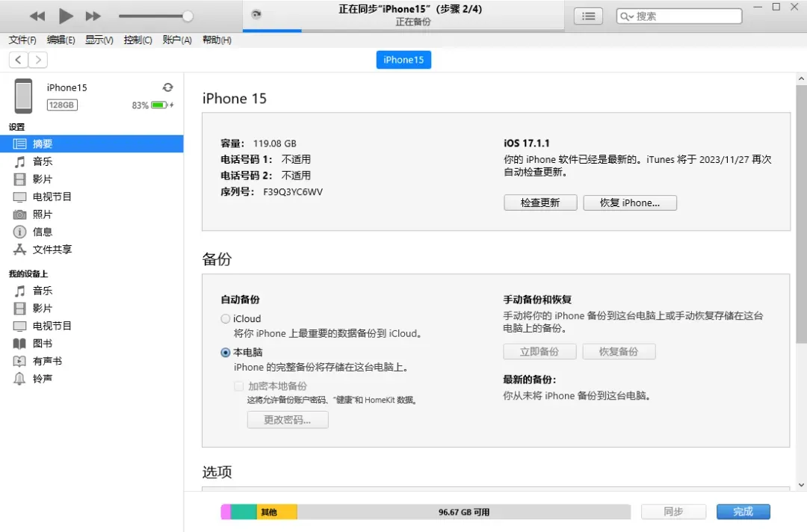Image resolution: width=807 pixels, height=532 pixels.
Task: Select the iCloud automatic backup option
Action: pos(225,318)
